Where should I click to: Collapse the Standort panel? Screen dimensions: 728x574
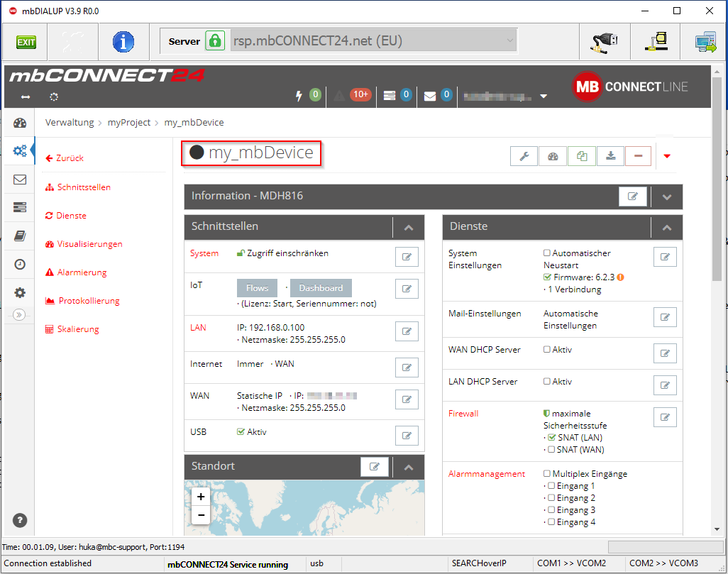coord(409,467)
